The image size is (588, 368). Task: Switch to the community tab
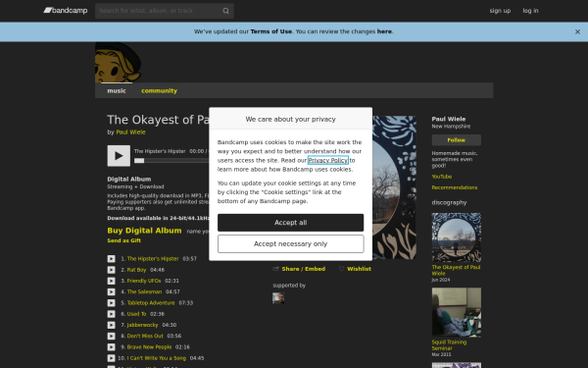pyautogui.click(x=159, y=91)
